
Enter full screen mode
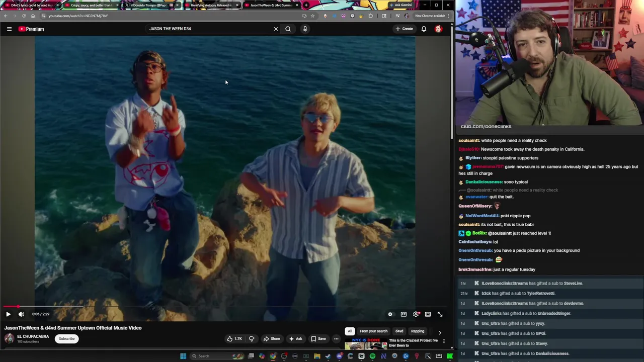(x=440, y=314)
